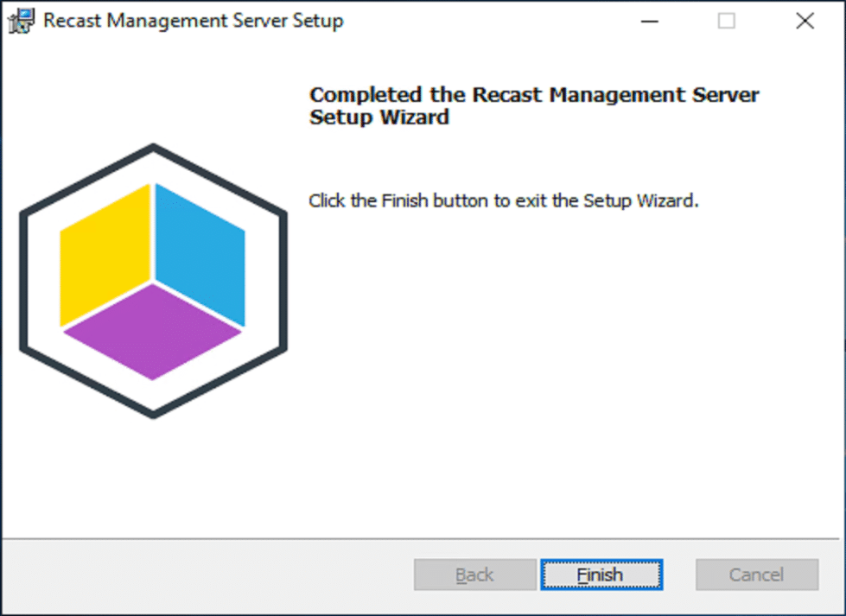The width and height of the screenshot is (846, 616).
Task: Click the installer icon in title bar
Action: click(21, 21)
